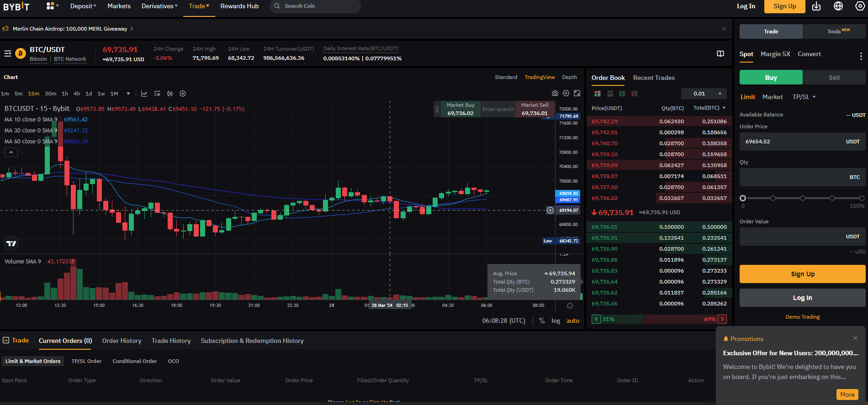
Task: Toggle auto scale on chart
Action: (x=573, y=321)
